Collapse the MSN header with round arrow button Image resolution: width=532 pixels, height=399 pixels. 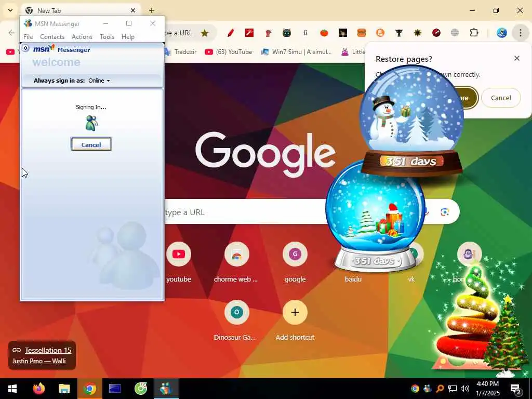click(25, 48)
